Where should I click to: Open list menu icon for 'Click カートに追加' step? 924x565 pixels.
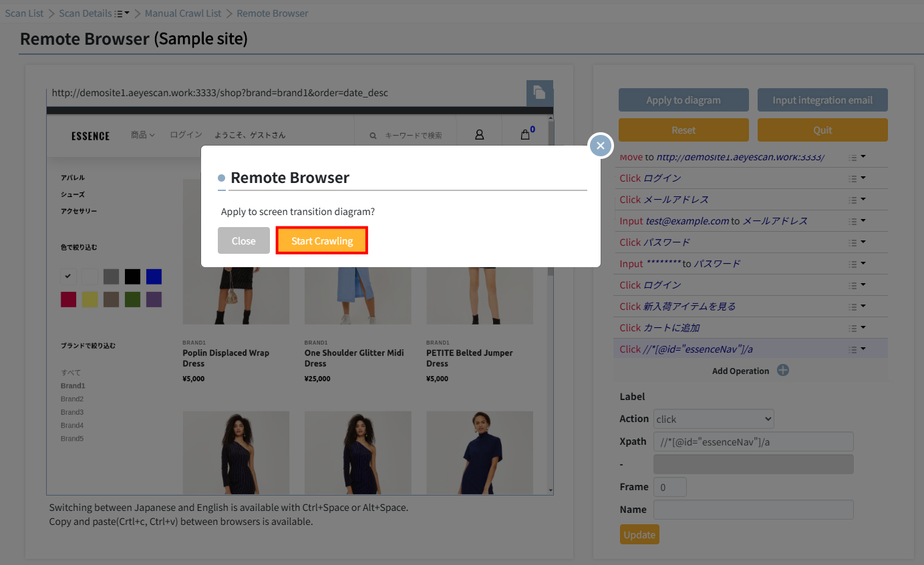pos(852,328)
